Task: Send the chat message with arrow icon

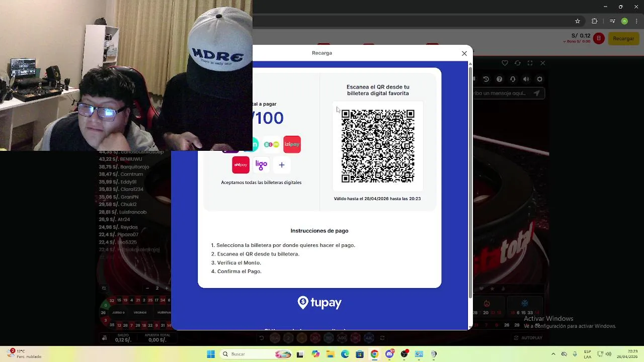Action: (537, 93)
